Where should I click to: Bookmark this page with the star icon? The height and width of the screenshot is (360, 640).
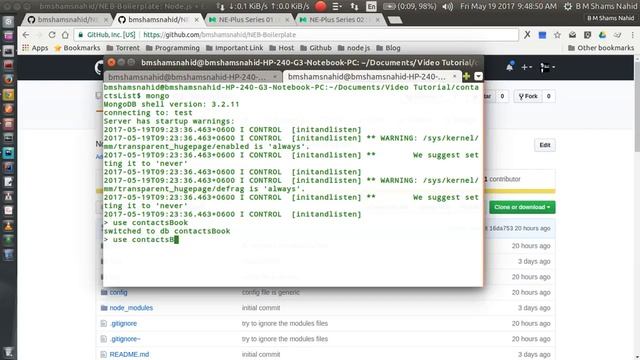coord(557,35)
